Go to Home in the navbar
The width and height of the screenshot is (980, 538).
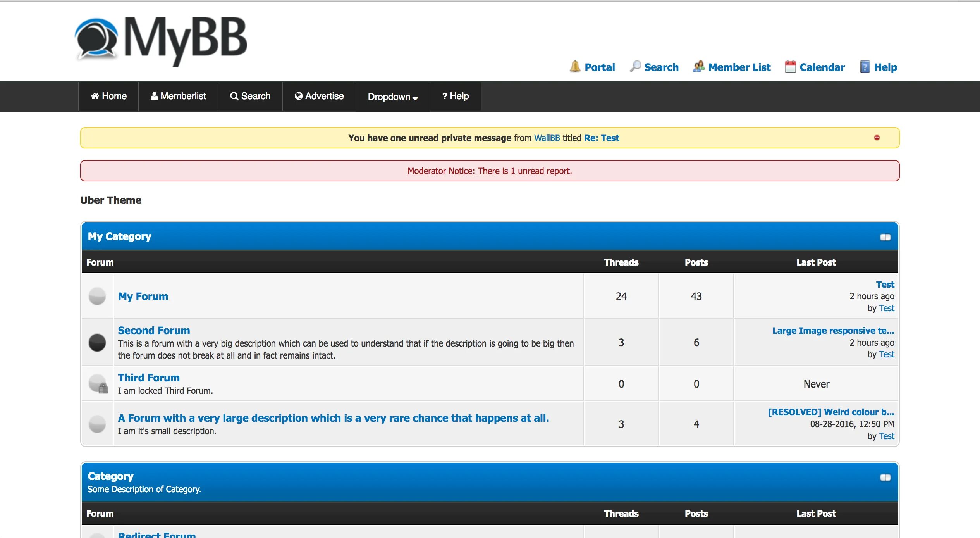coord(108,96)
